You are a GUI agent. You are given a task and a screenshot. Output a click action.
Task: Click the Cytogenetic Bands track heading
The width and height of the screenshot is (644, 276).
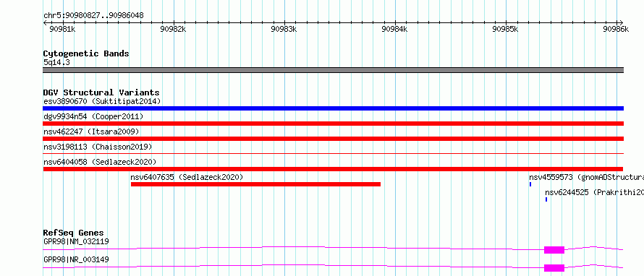(86, 53)
